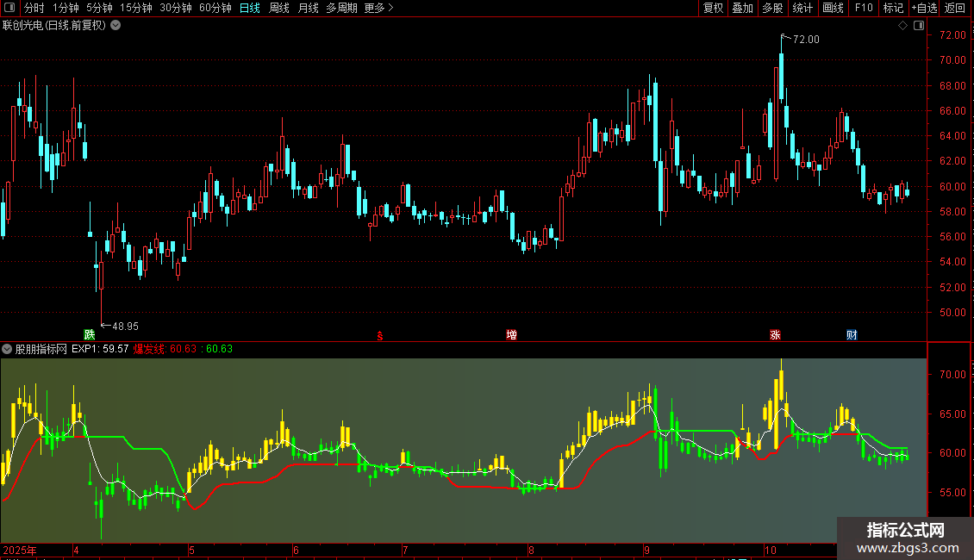Click the 2025年 label on time axis

pyautogui.click(x=20, y=550)
